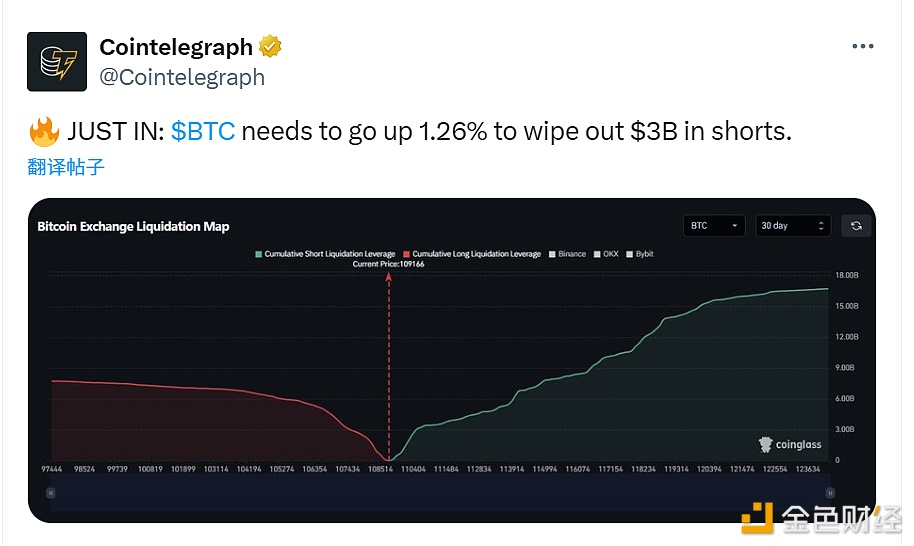The image size is (914, 546).
Task: Open the 30 day range dropdown
Action: point(793,226)
